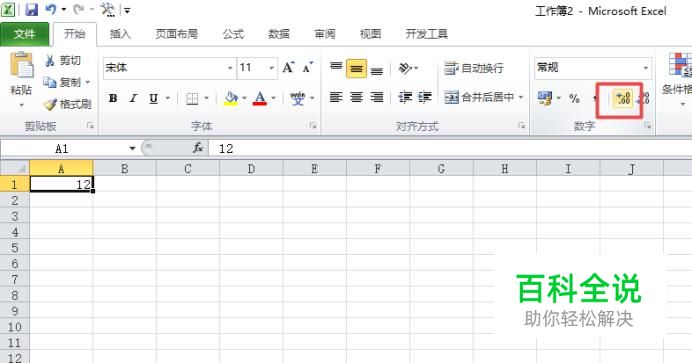Select cell A1 containing 12
Image resolution: width=692 pixels, height=363 pixels.
tap(61, 184)
